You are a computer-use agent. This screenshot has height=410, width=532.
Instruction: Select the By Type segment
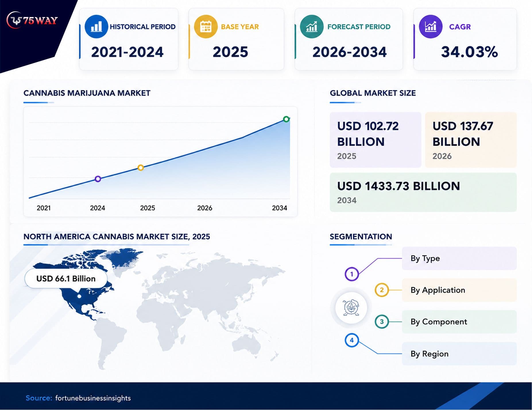459,258
